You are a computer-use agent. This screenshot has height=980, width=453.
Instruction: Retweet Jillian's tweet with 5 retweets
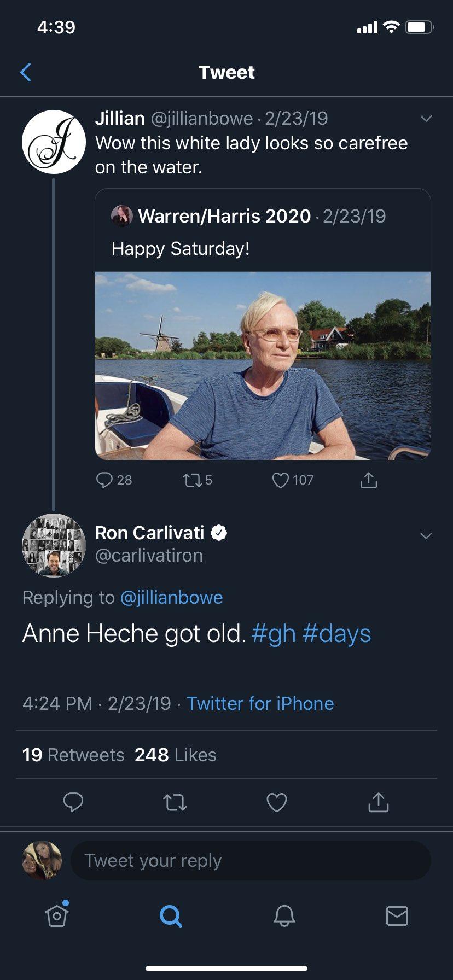(191, 480)
